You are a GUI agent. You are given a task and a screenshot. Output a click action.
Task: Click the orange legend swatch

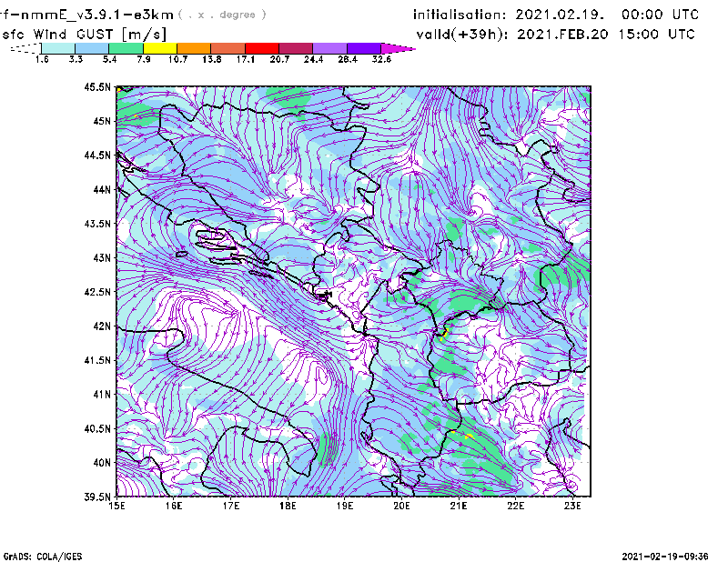point(194,48)
